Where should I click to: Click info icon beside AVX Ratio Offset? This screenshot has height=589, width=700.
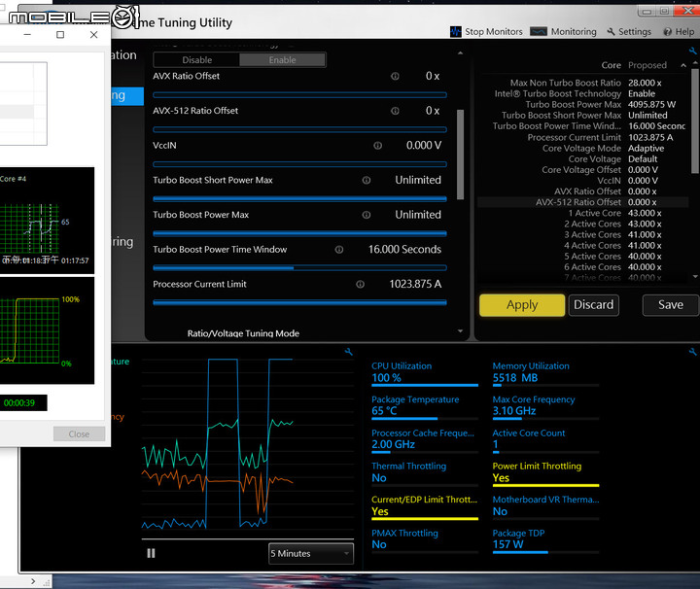395,76
